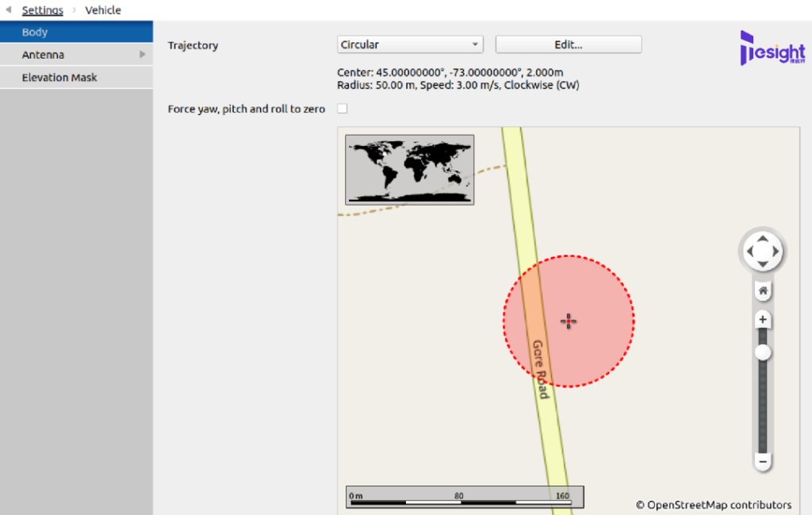The width and height of the screenshot is (812, 515).
Task: Zoom in the map with the plus button
Action: (x=762, y=320)
